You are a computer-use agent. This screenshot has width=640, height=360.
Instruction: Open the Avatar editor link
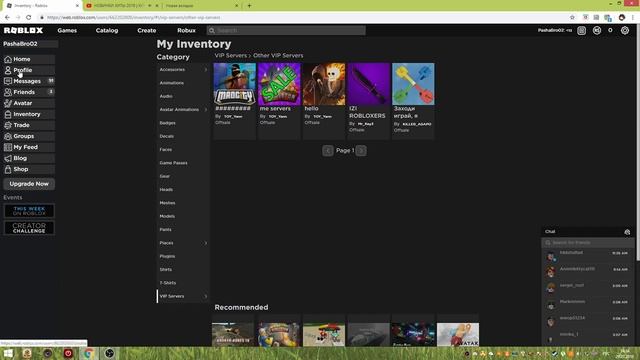point(29,103)
